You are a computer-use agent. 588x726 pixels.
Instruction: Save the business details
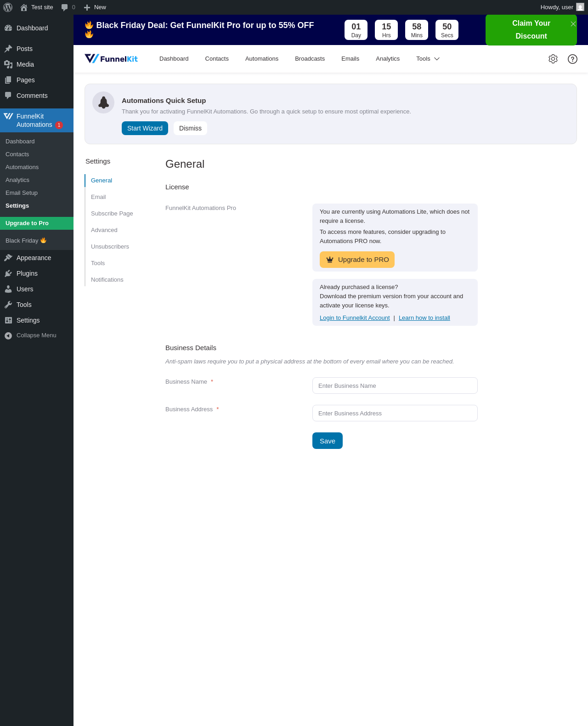328,441
